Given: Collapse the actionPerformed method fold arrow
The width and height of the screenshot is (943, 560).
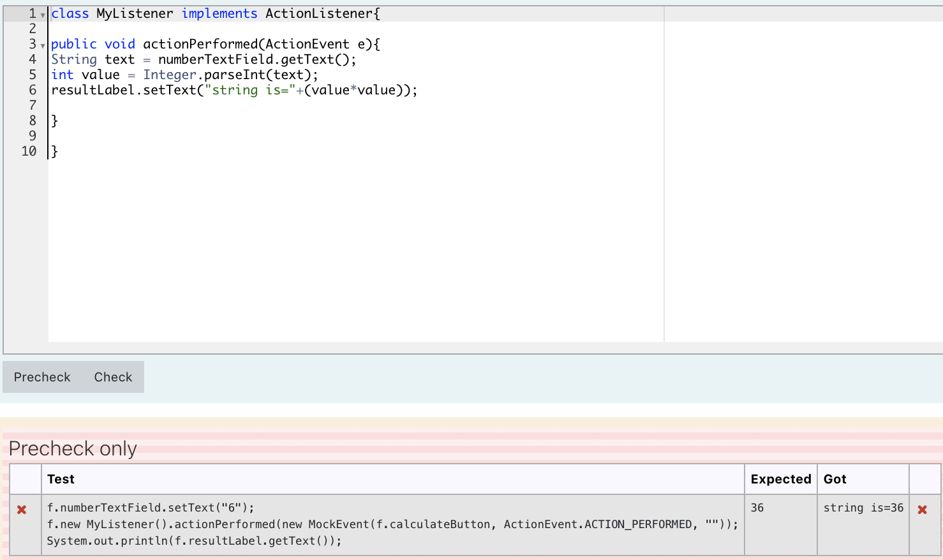Looking at the screenshot, I should click(x=42, y=46).
